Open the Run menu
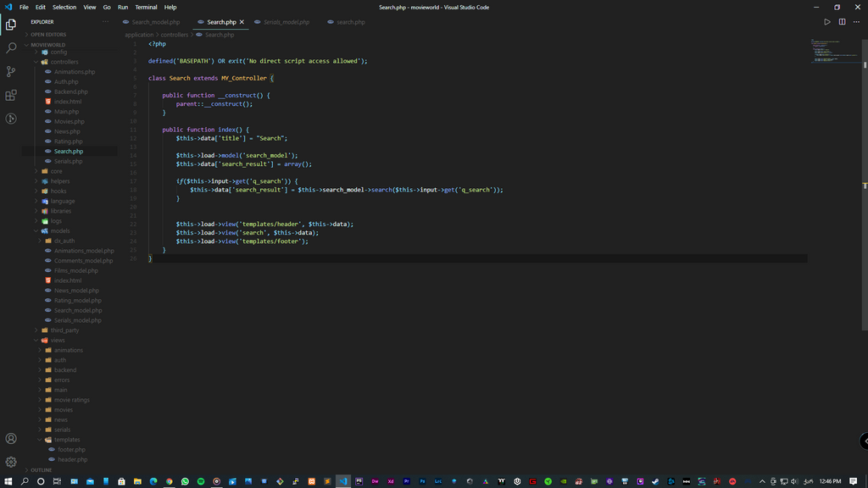Screen dimensions: 868x488 pyautogui.click(x=123, y=7)
